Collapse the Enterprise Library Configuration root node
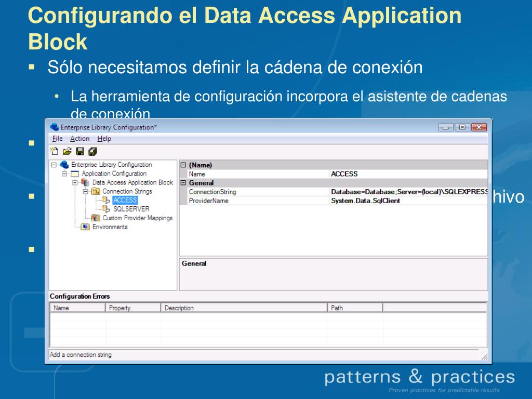The width and height of the screenshot is (532, 399). tap(54, 165)
